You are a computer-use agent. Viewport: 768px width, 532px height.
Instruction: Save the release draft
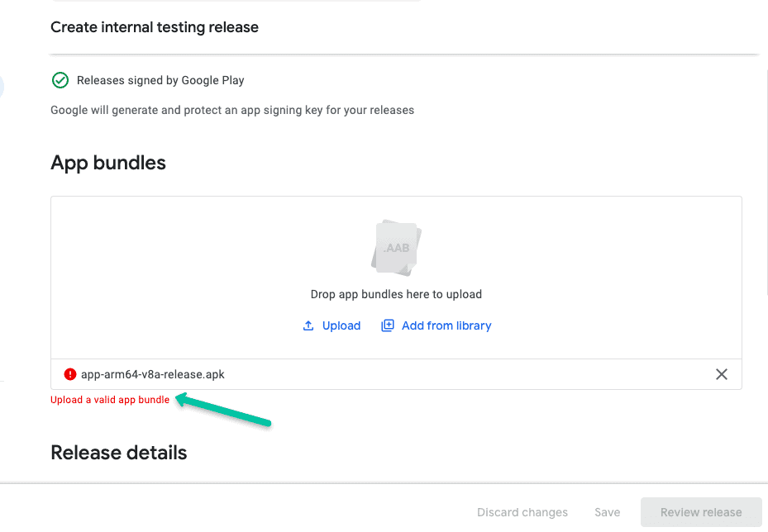tap(607, 512)
